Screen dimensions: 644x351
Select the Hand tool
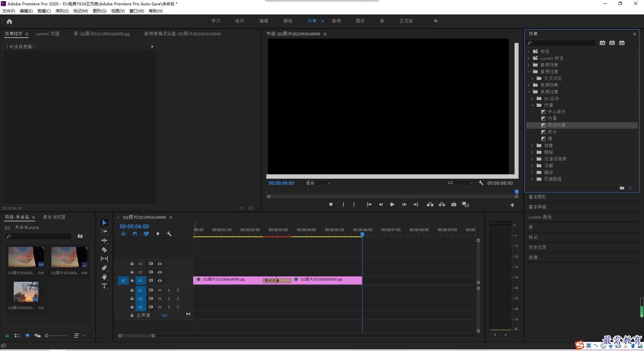click(104, 277)
